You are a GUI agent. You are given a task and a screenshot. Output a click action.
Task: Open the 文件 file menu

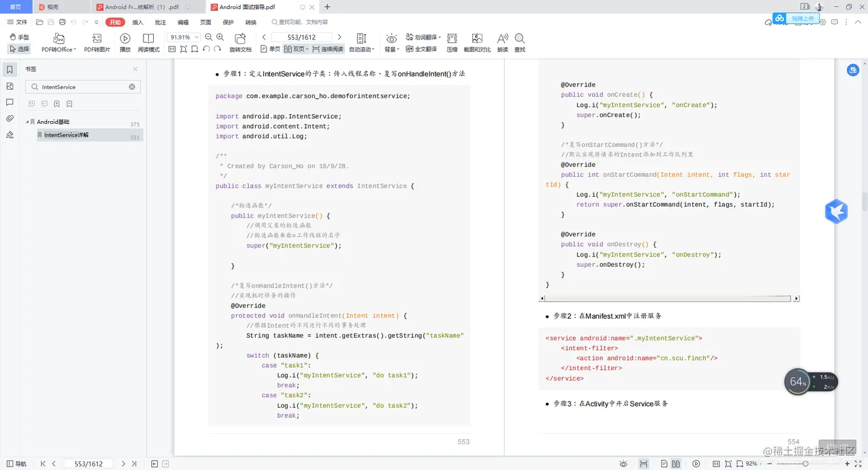pos(17,22)
